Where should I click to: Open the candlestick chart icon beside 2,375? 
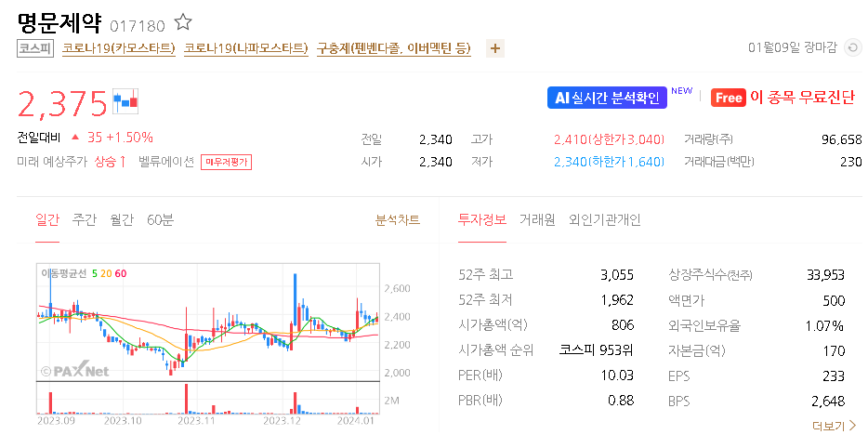coord(125,101)
